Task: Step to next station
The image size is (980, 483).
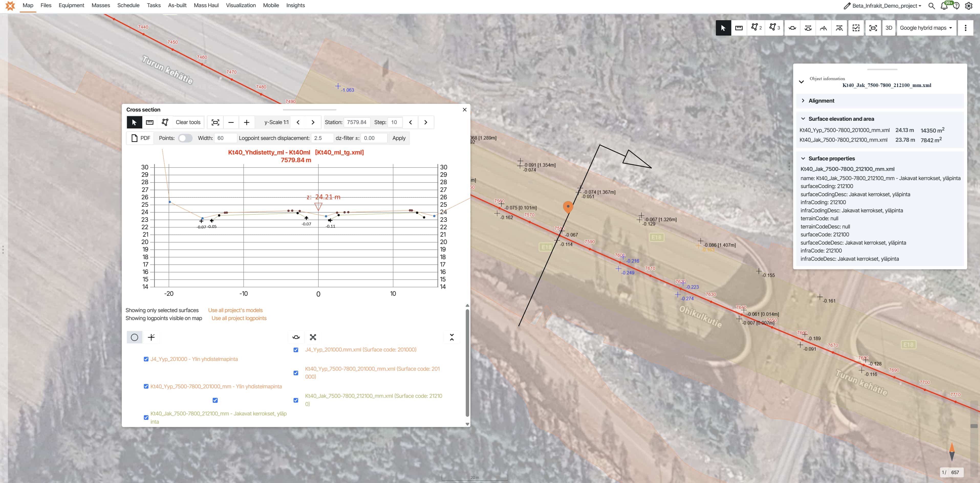Action: point(426,122)
